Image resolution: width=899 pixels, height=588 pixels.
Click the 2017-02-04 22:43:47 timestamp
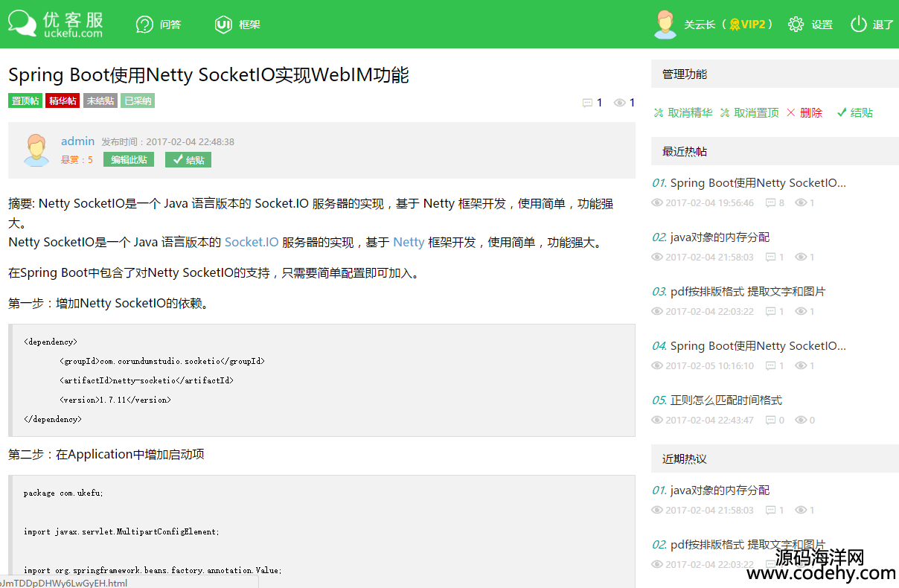point(709,421)
